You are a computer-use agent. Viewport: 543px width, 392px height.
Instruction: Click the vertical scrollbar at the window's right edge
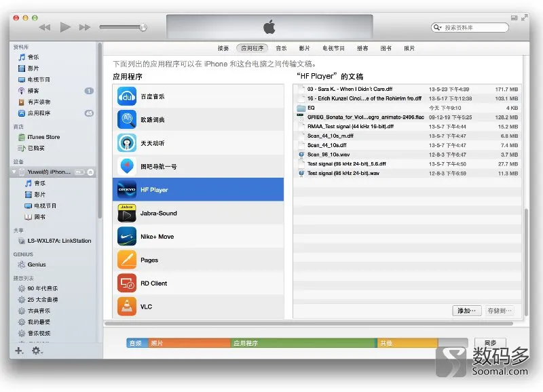pyautogui.click(x=527, y=262)
